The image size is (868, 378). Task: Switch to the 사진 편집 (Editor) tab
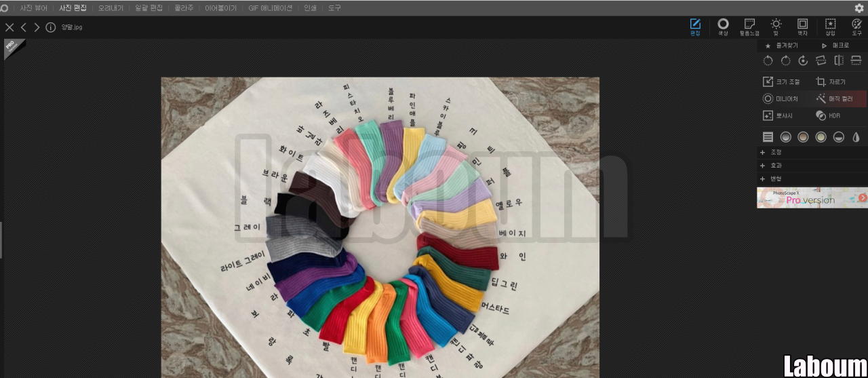coord(73,8)
